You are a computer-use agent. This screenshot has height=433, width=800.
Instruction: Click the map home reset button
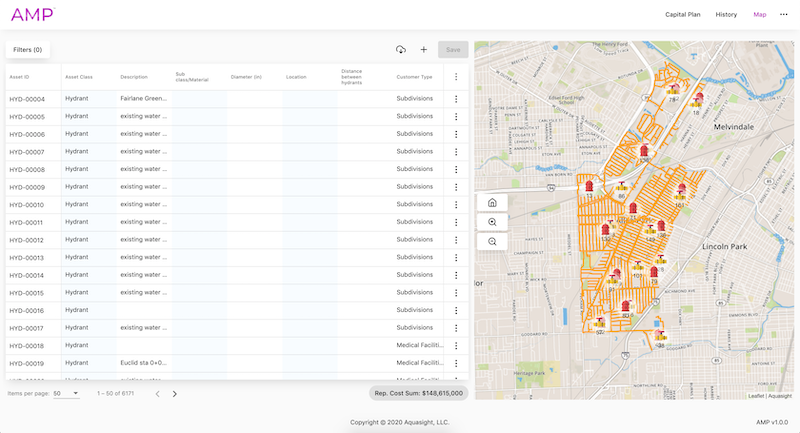tap(492, 202)
